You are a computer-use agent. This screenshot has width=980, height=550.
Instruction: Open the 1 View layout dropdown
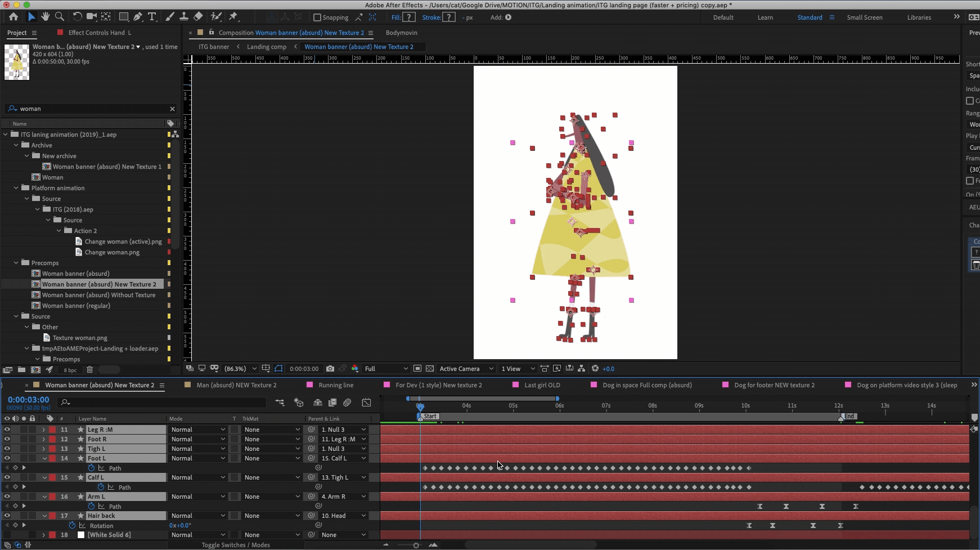(x=518, y=369)
